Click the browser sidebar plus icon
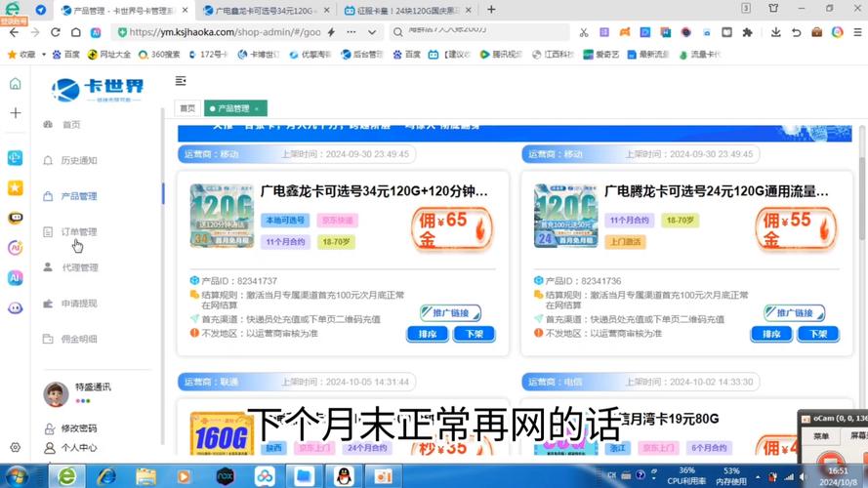The image size is (868, 488). pos(16,113)
